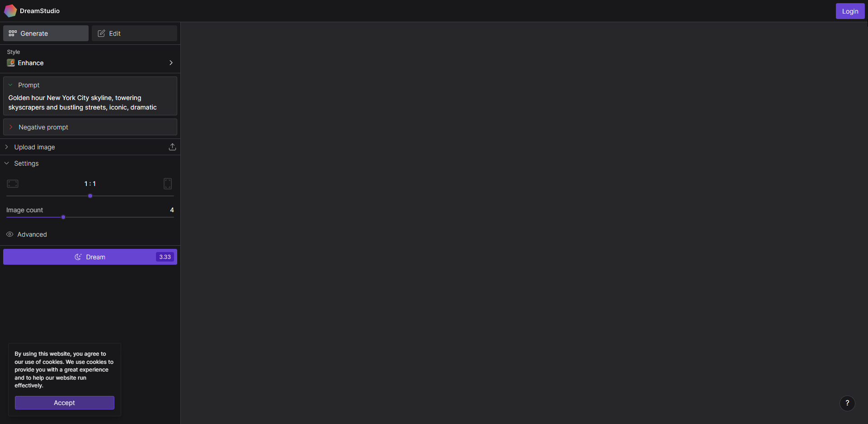Collapse the Prompt section chevron
868x424 pixels.
tap(10, 85)
